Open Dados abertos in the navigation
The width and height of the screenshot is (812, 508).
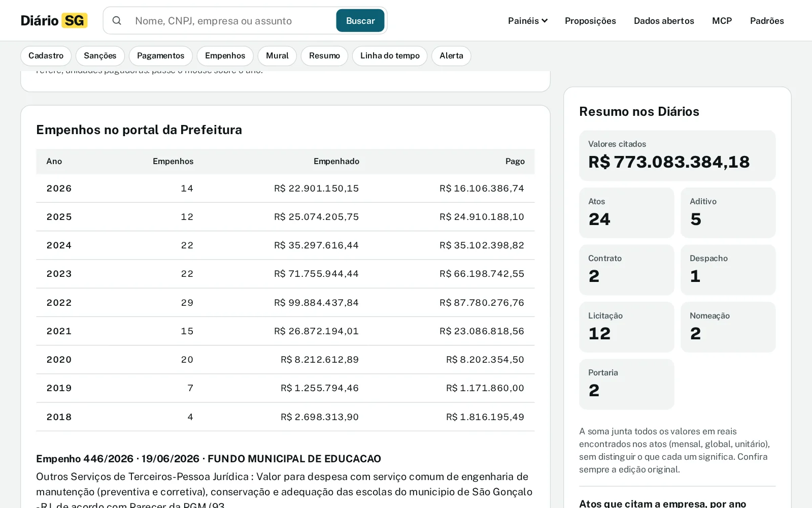coord(664,21)
